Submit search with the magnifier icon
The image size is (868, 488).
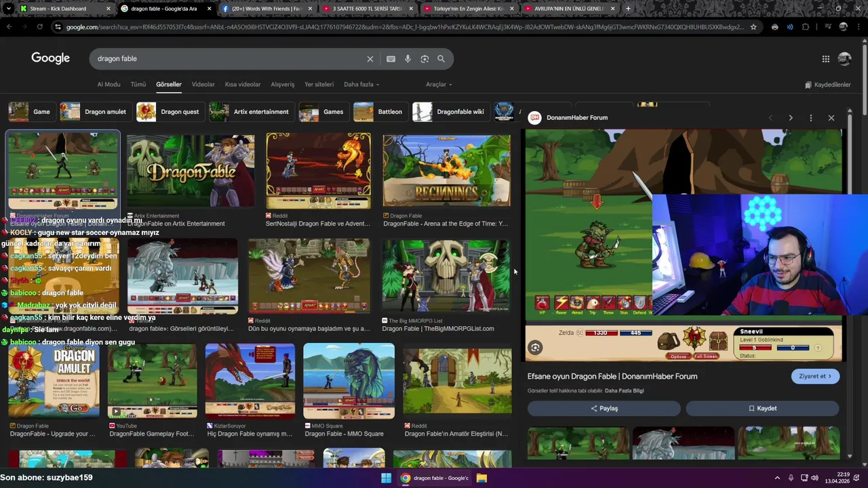pyautogui.click(x=441, y=59)
